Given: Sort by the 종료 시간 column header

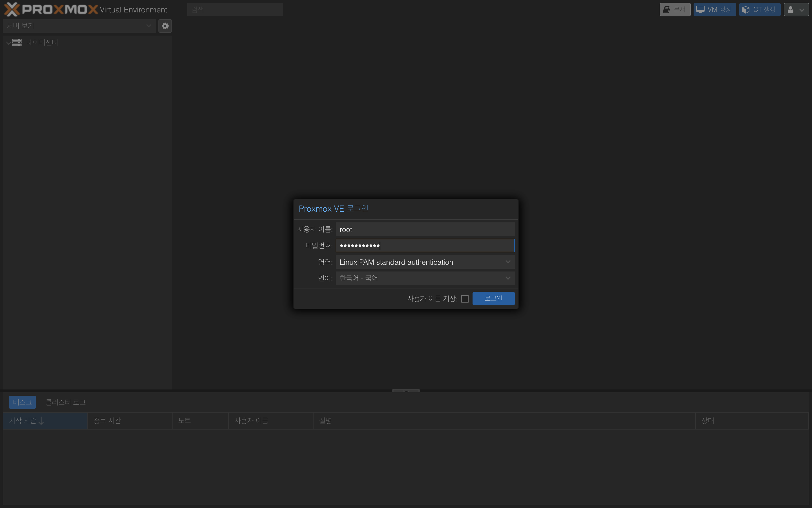Looking at the screenshot, I should 130,421.
